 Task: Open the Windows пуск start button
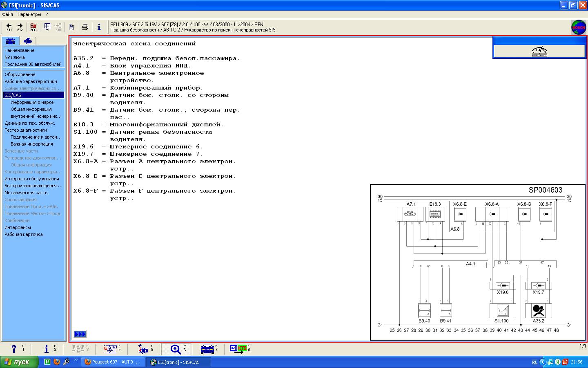point(19,362)
